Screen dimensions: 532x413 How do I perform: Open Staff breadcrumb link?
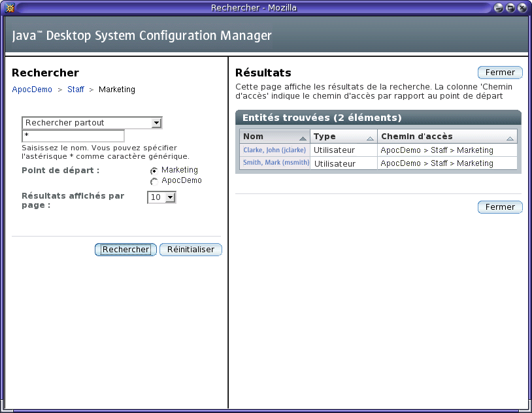point(75,90)
